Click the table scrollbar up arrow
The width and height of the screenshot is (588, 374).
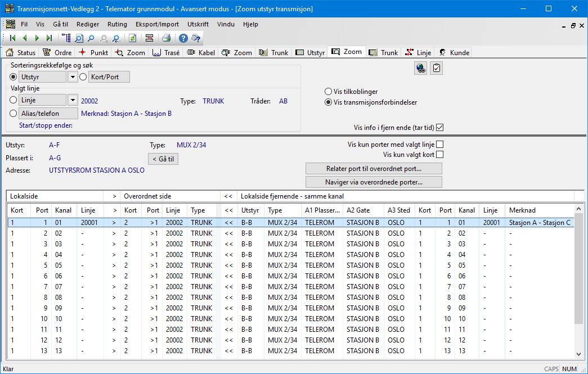point(578,209)
